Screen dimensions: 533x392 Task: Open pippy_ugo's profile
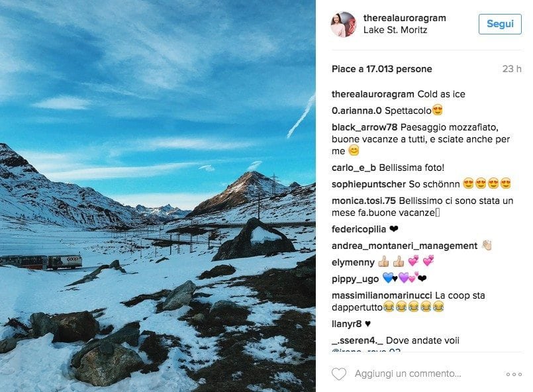click(355, 279)
